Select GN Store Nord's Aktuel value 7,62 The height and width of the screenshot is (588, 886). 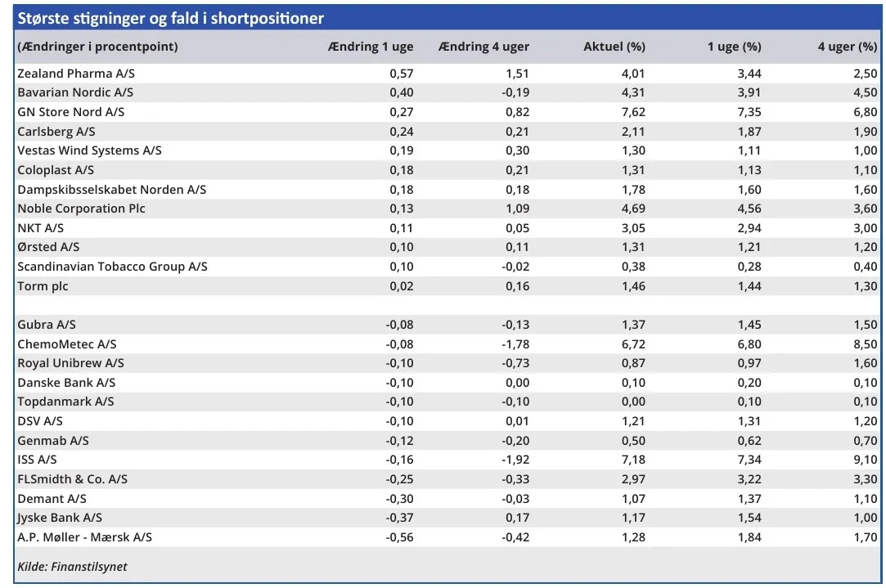(633, 112)
